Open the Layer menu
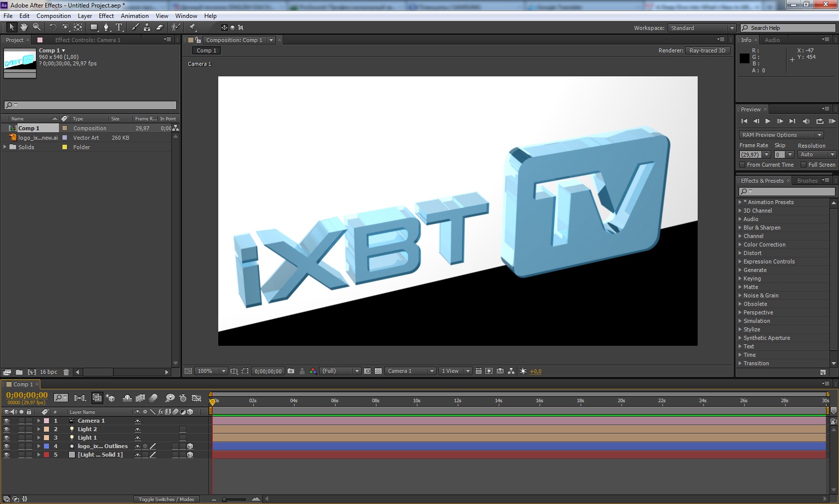 pos(85,16)
